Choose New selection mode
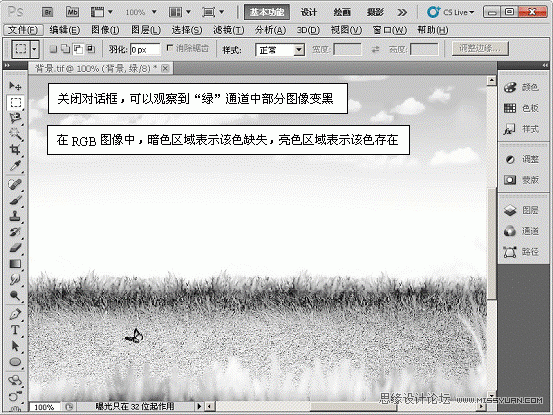The image size is (553, 415). click(x=53, y=49)
